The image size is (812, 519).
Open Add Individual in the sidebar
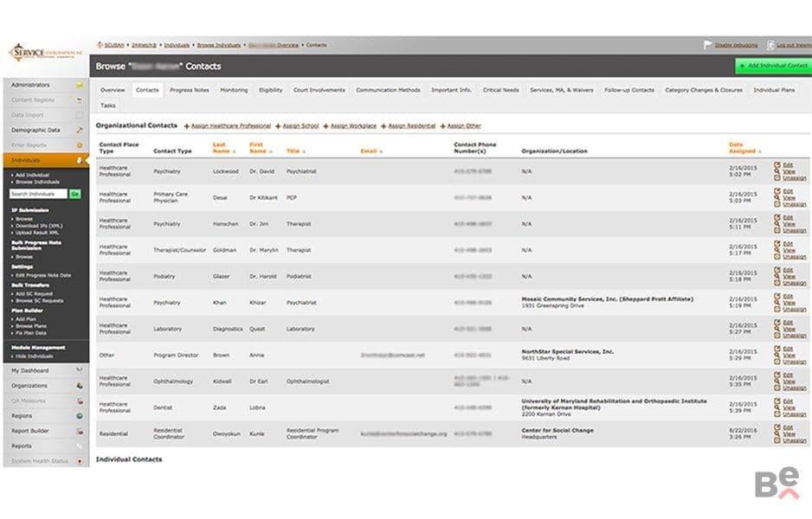[32, 176]
